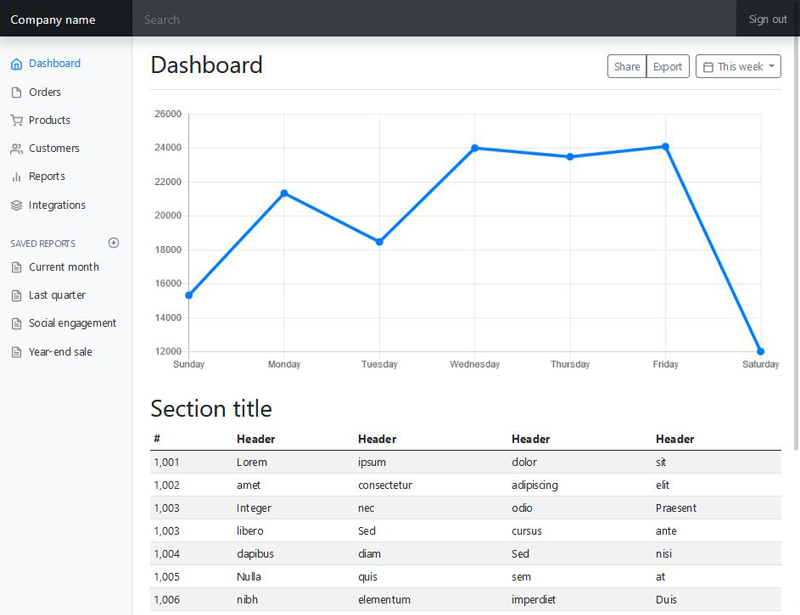Open the Social engagement report
800x615 pixels.
[72, 323]
